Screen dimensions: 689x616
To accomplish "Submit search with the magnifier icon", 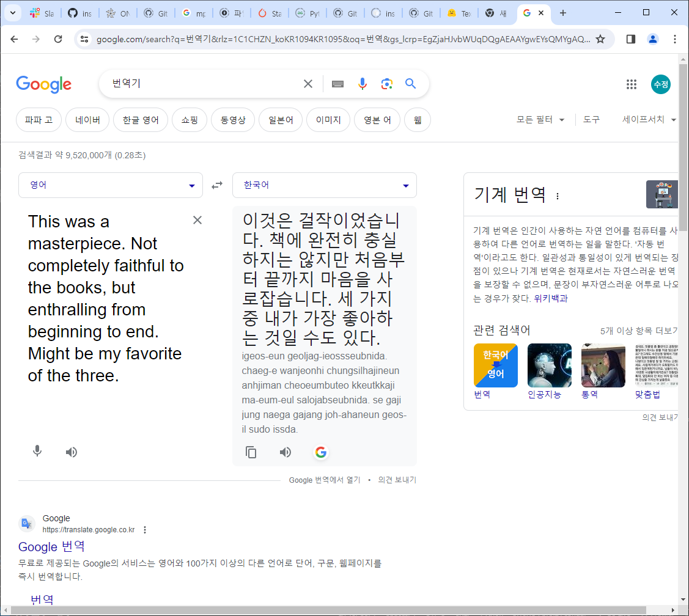I will coord(410,84).
